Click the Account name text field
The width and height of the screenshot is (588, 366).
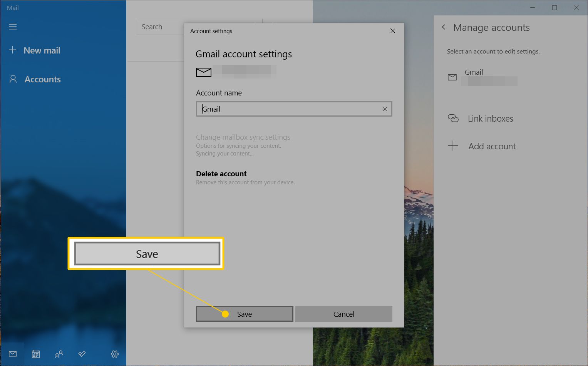click(x=294, y=109)
